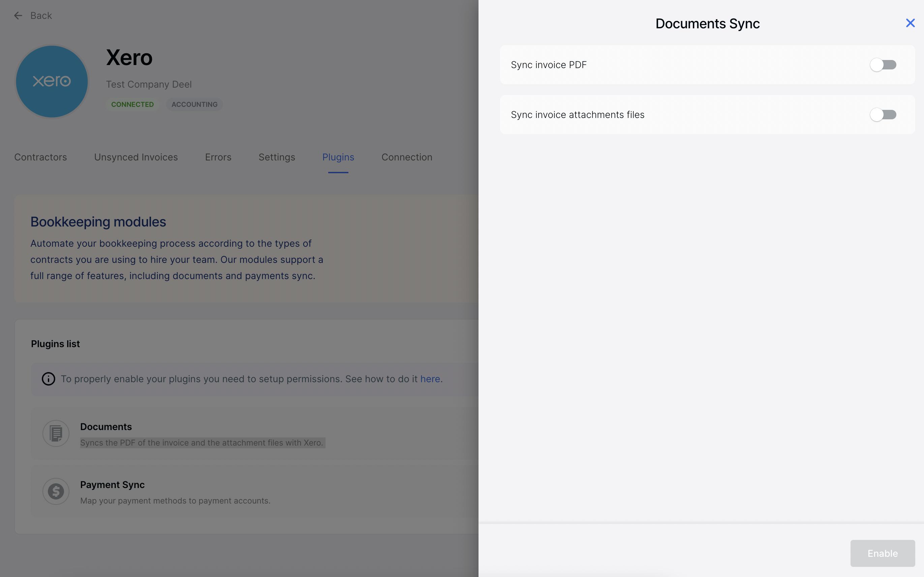
Task: Follow the 'here' permissions link
Action: click(430, 379)
